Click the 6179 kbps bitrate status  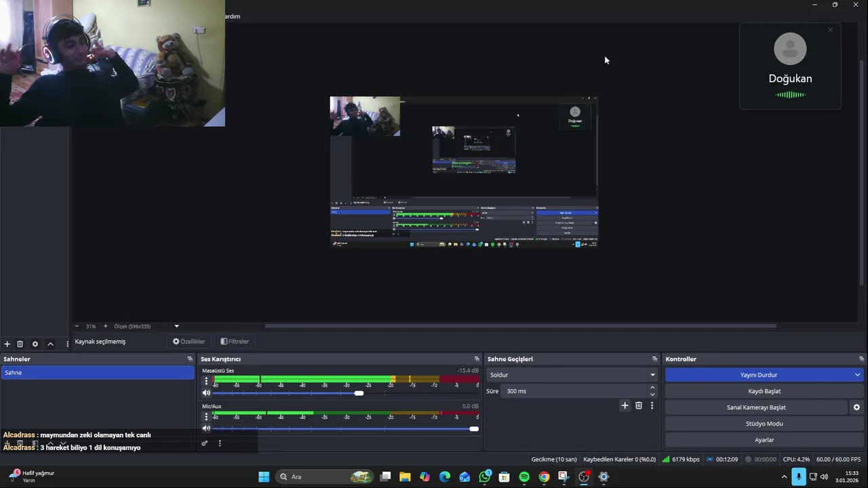(681, 459)
